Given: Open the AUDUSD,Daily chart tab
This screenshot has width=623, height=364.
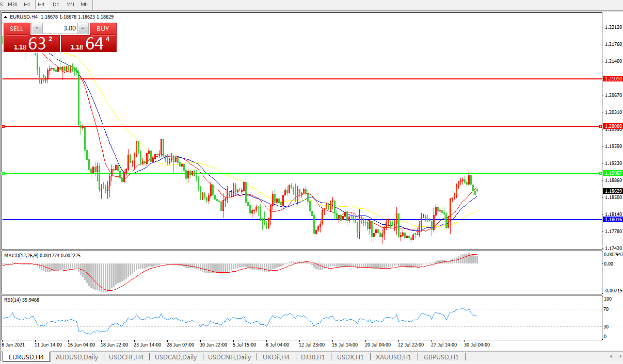Looking at the screenshot, I should [x=76, y=357].
